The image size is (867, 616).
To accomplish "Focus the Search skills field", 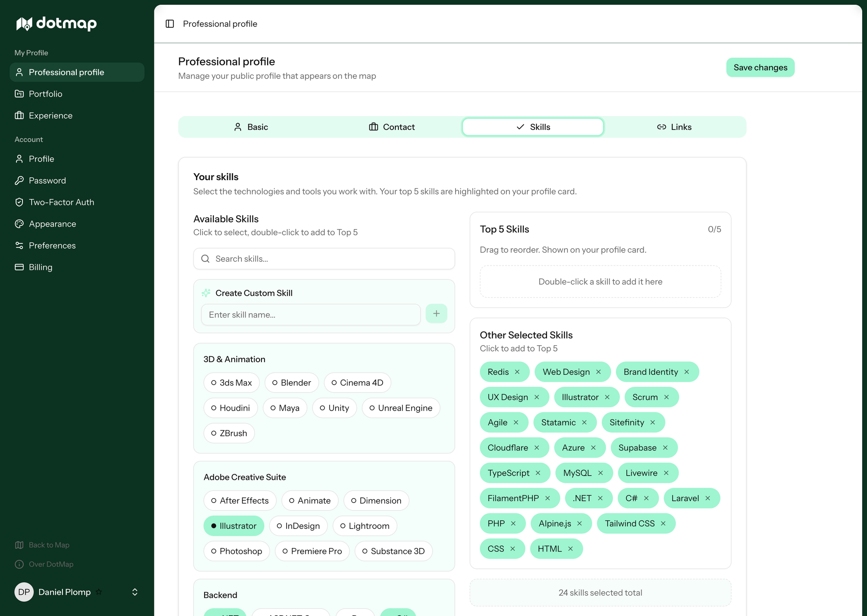I will (x=324, y=259).
